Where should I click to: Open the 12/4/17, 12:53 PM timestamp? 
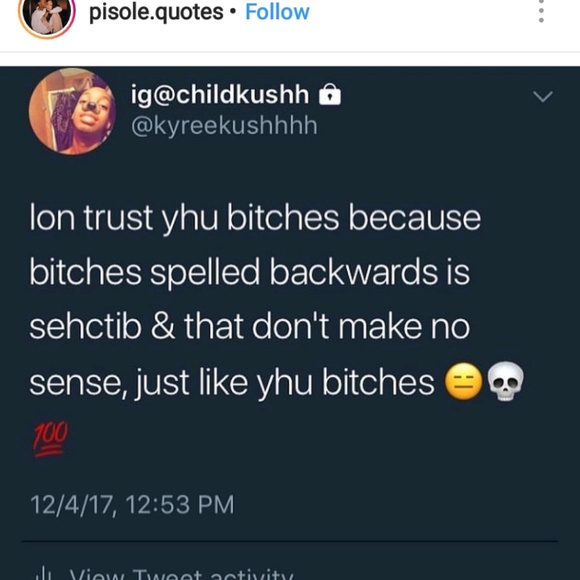[132, 505]
